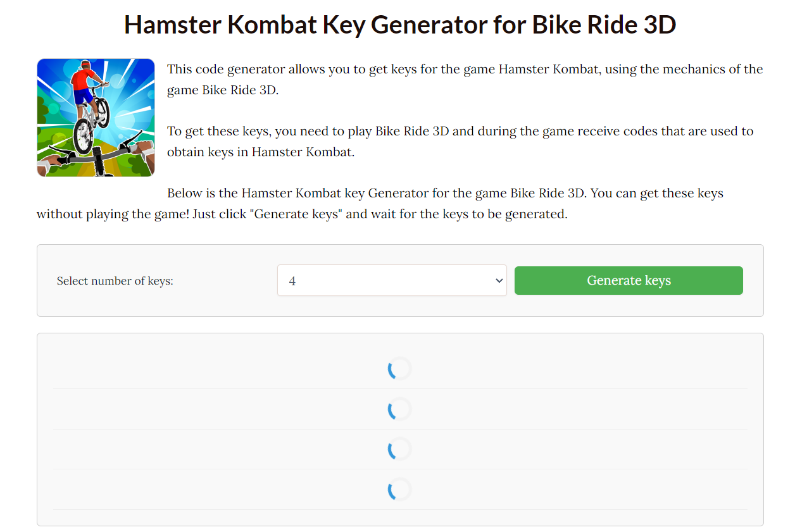Screen dimensions: 795x532
Task: Click the second loading spinner
Action: tap(399, 409)
